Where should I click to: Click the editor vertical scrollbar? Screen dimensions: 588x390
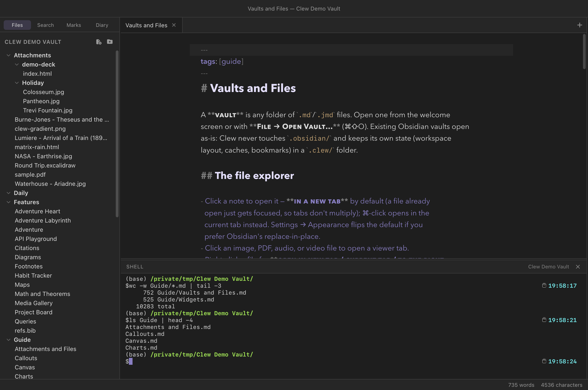click(x=584, y=52)
